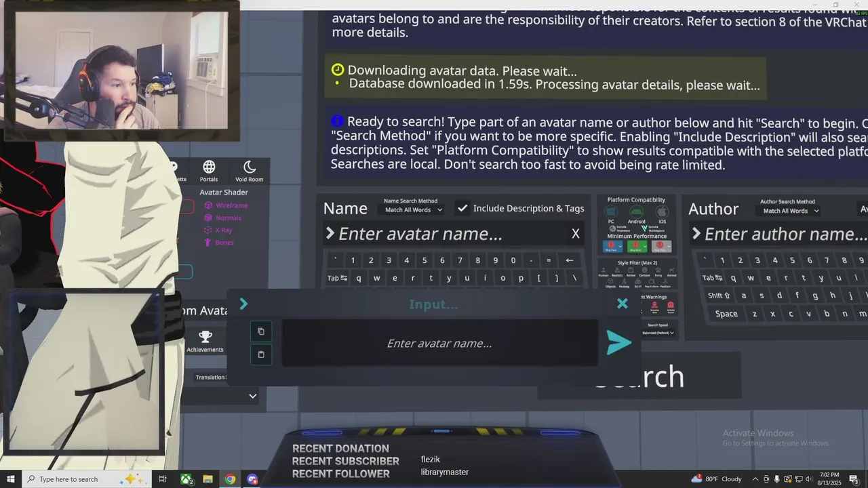868x488 pixels.
Task: Toggle Include Description & Tags checkbox
Action: (x=462, y=208)
